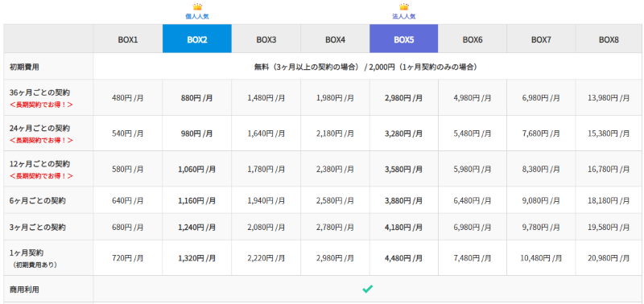
Task: Click the 880円 /月 price cell
Action: pos(197,98)
